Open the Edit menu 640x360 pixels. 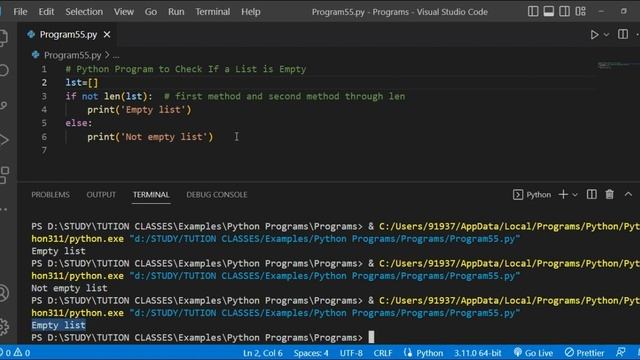point(46,12)
